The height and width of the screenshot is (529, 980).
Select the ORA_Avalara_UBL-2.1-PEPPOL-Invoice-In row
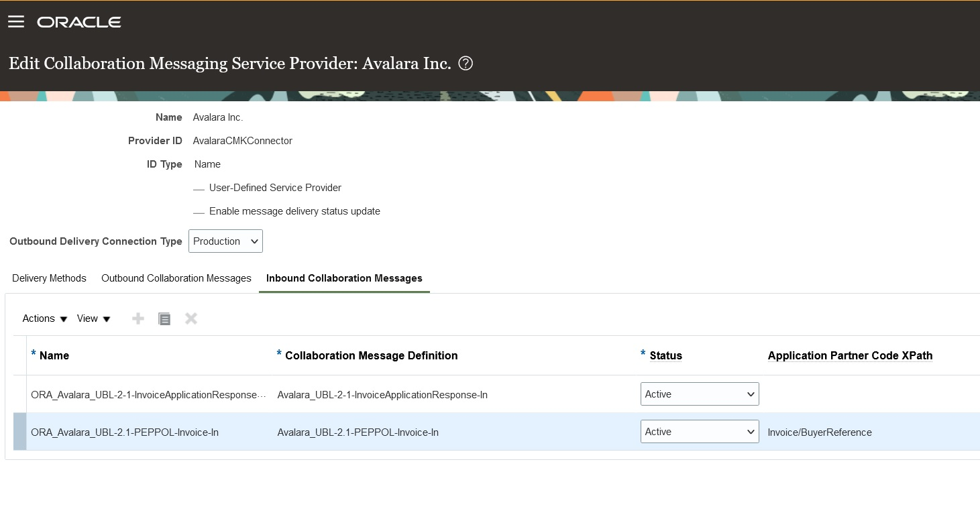pos(125,432)
